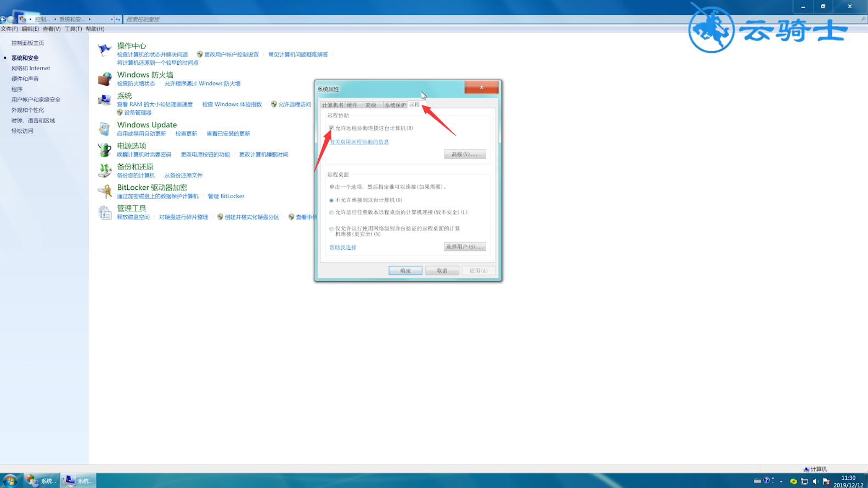Screen dimensions: 868x488
Task: Open 有关启用远程协助的信息 link
Action: 359,142
